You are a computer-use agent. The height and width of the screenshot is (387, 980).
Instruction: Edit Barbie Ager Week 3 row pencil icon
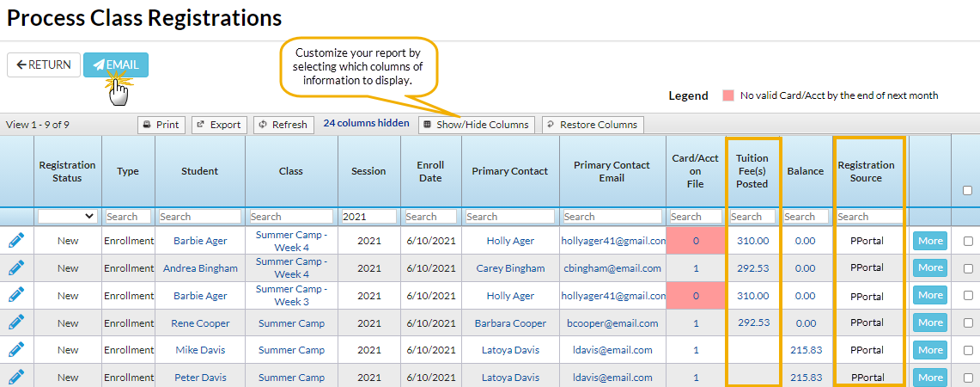coord(16,296)
